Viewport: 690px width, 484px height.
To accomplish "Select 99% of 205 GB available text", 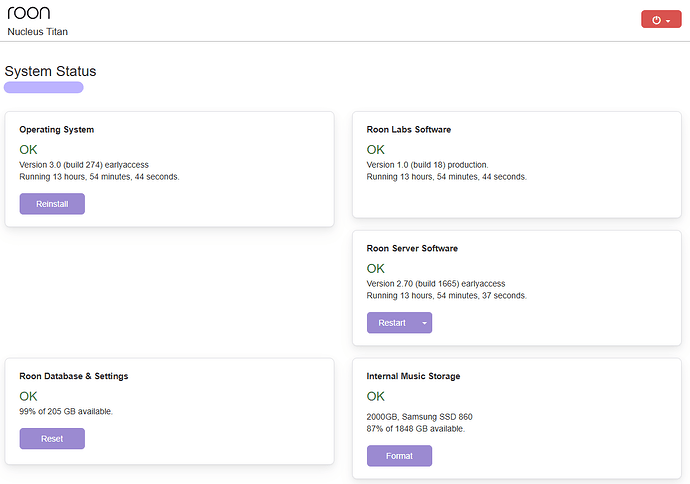I will coord(66,411).
